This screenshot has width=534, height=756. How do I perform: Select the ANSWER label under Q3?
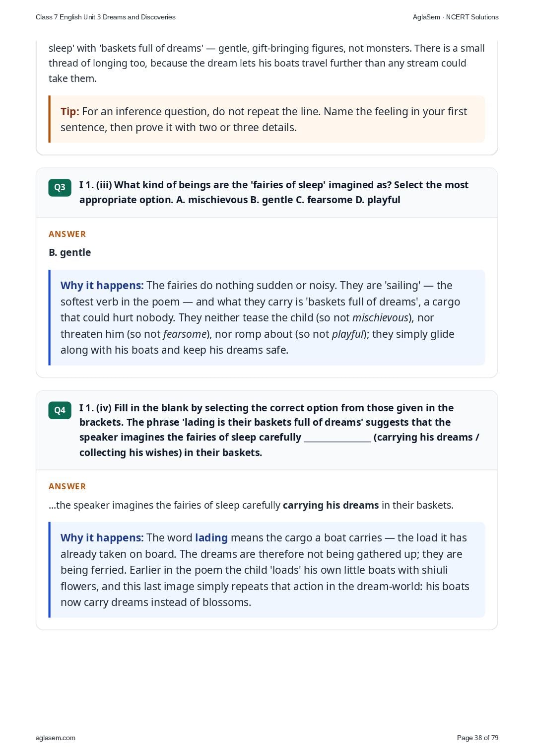[x=67, y=234]
